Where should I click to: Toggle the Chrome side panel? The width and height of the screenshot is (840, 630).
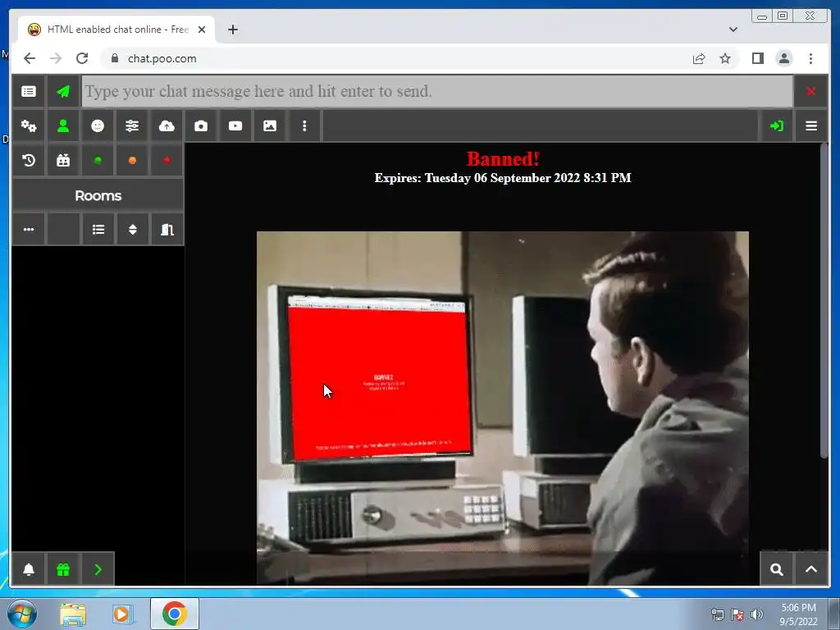coord(757,58)
